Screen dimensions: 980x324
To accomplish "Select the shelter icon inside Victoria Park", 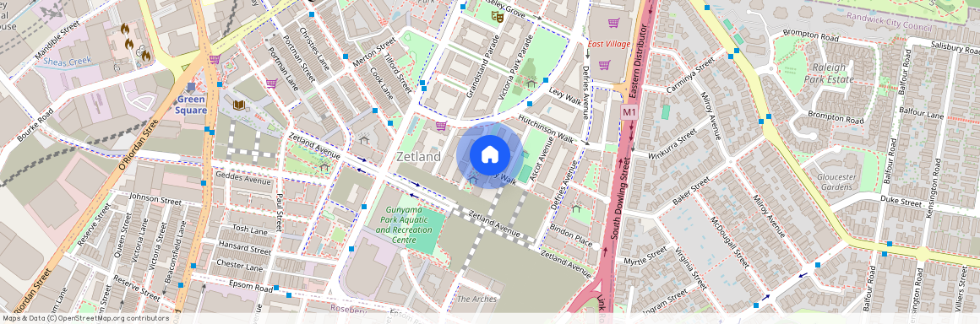I will tap(531, 83).
